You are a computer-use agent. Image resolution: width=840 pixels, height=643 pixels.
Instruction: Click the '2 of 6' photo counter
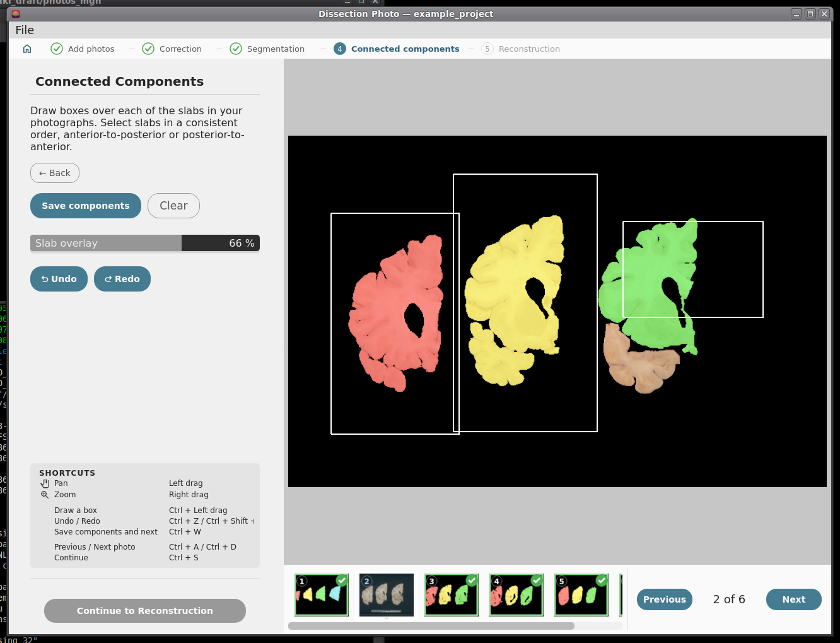pyautogui.click(x=729, y=599)
